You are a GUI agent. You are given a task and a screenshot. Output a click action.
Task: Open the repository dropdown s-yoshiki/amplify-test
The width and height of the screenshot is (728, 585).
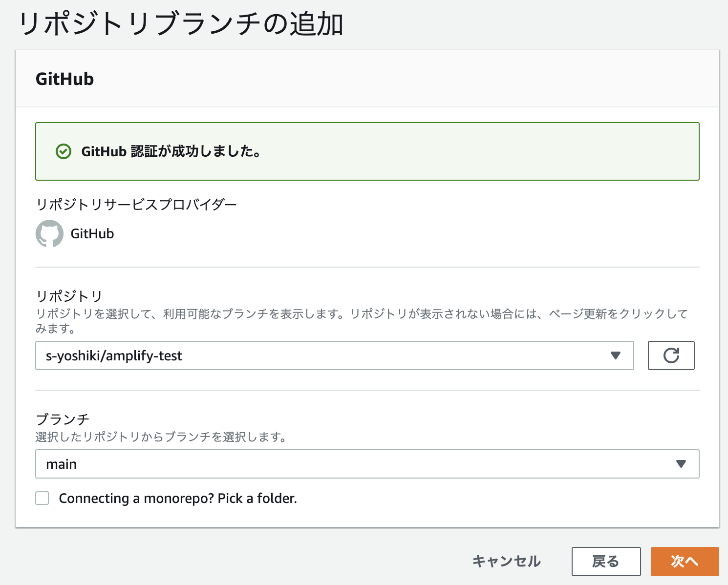334,355
